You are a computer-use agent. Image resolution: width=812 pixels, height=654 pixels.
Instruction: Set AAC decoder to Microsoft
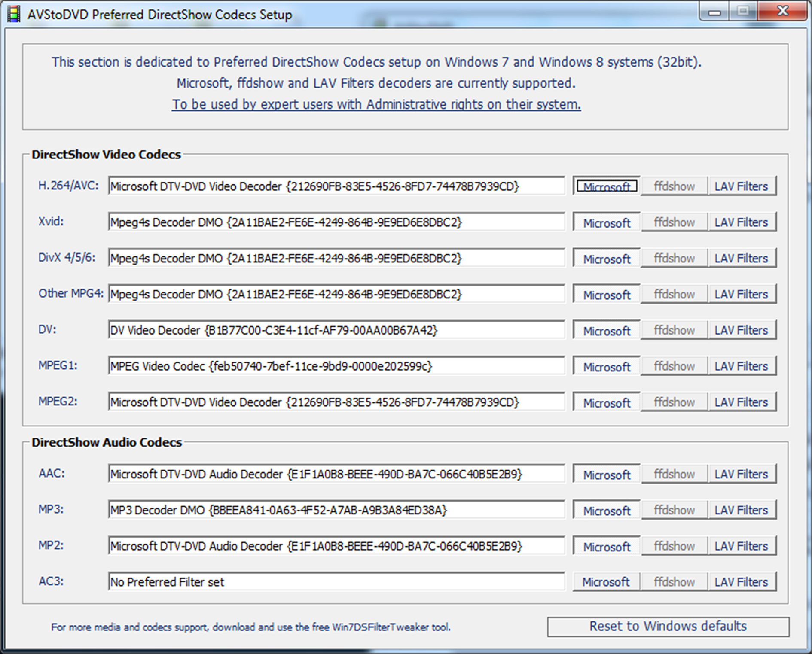pyautogui.click(x=607, y=474)
